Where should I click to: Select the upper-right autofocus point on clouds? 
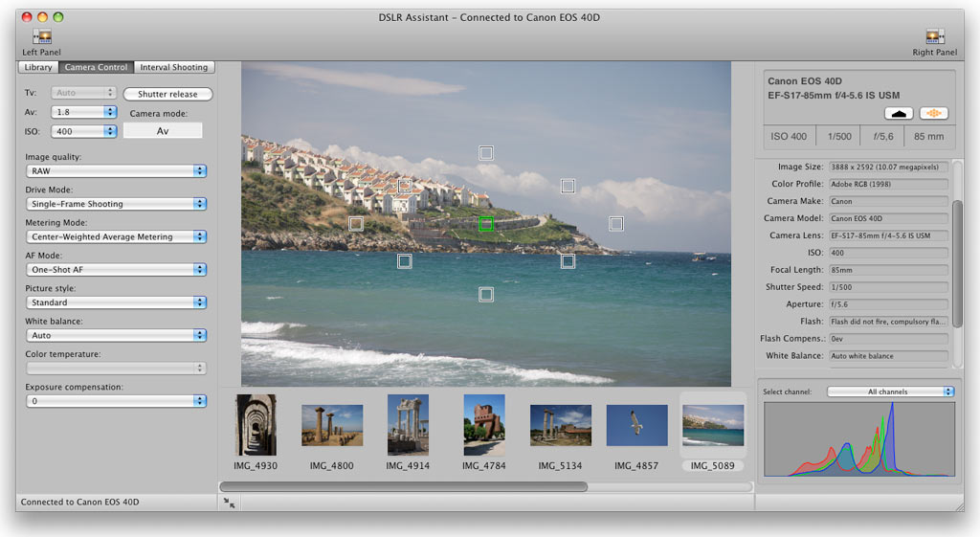point(568,186)
